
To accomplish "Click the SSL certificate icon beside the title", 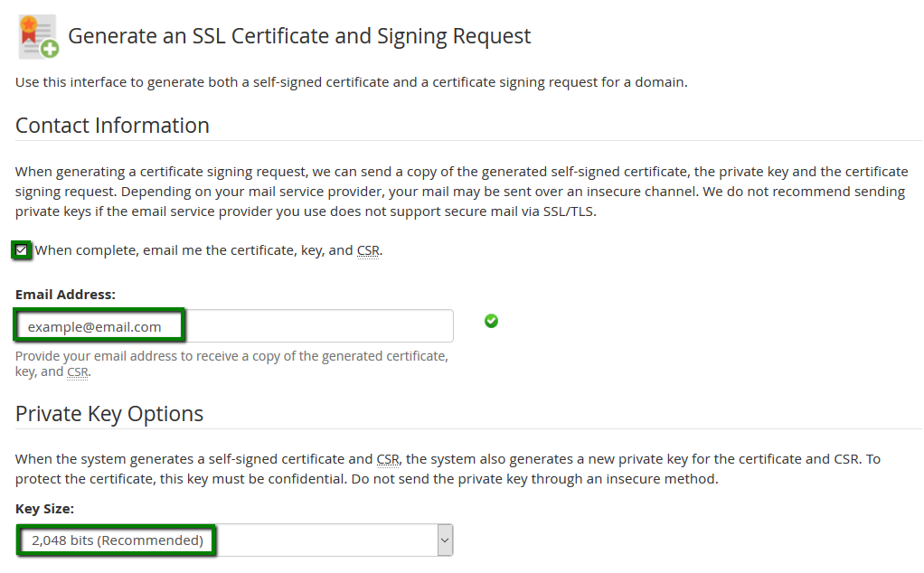I will (x=38, y=36).
